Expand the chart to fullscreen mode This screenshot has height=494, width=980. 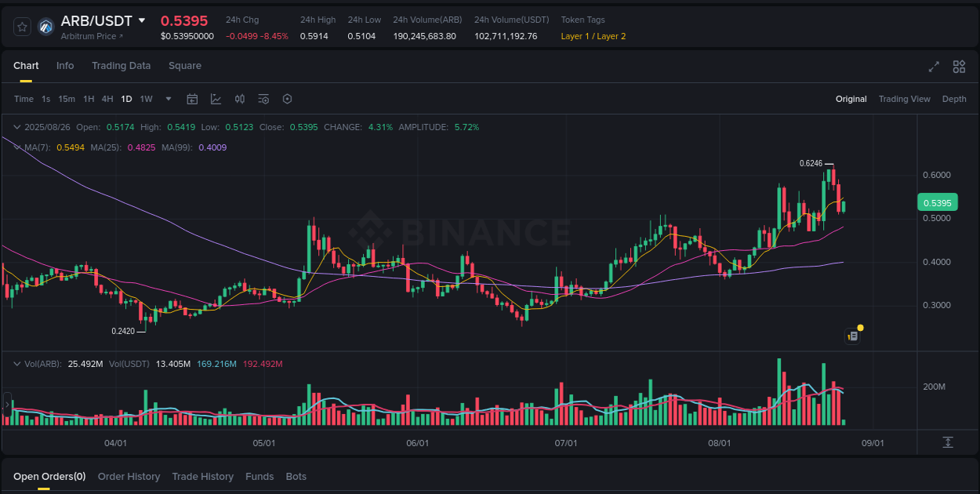934,67
